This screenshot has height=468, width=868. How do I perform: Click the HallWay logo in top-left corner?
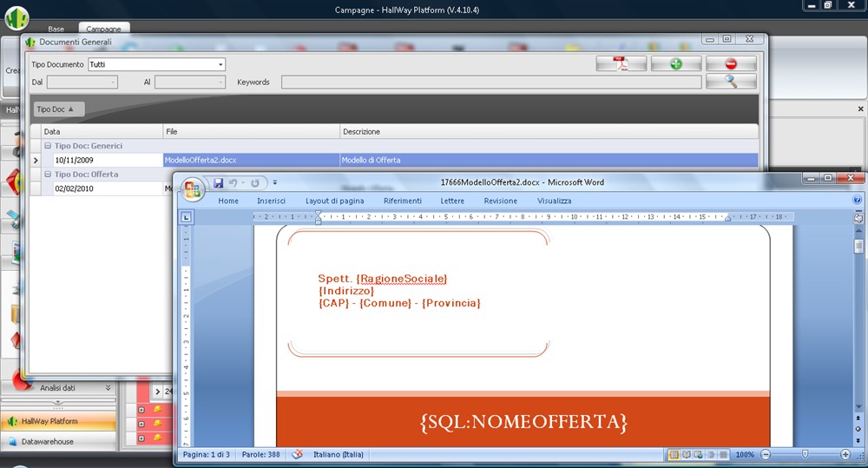[x=16, y=17]
